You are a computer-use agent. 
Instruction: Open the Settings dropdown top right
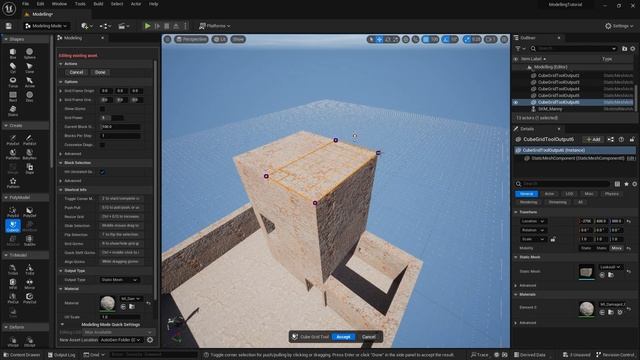coord(619,26)
